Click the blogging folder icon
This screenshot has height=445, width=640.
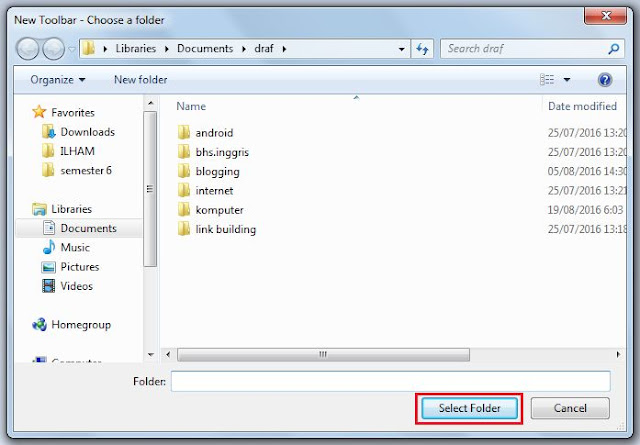184,171
